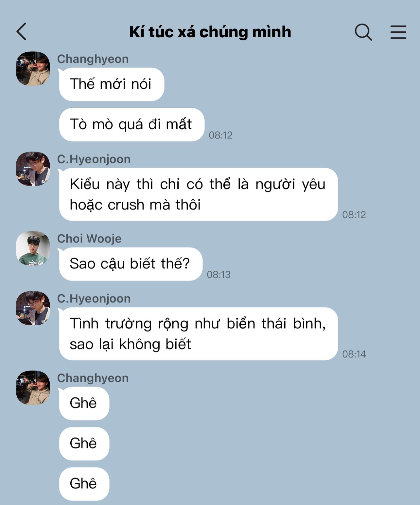Tap the message about người yêu hoặc crush
This screenshot has height=505, width=420.
pyautogui.click(x=199, y=194)
